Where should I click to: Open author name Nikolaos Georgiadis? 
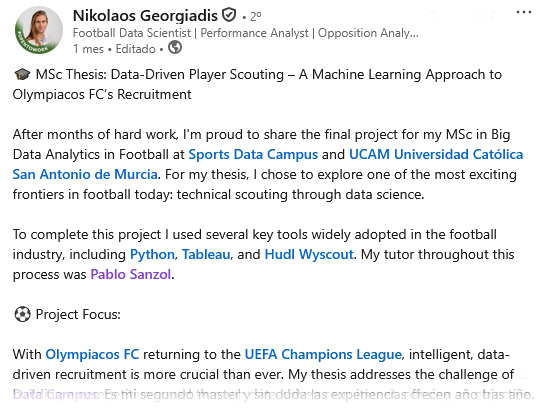pos(145,16)
